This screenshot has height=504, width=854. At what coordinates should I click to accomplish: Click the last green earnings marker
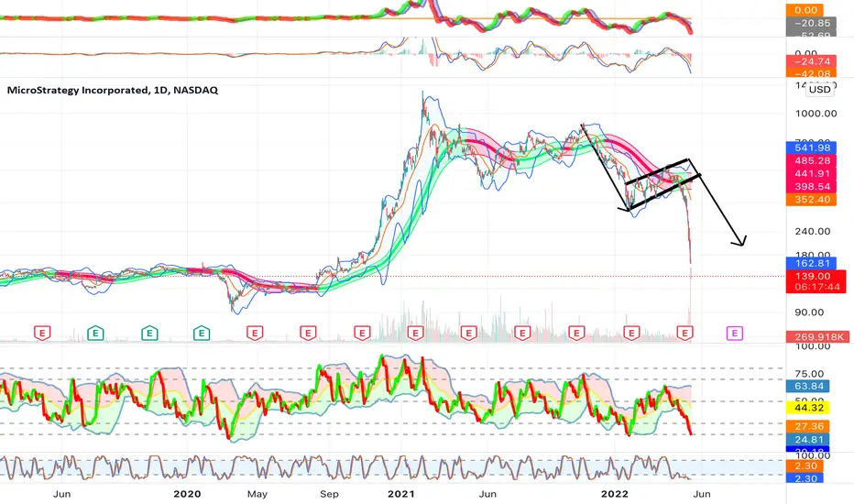point(202,333)
